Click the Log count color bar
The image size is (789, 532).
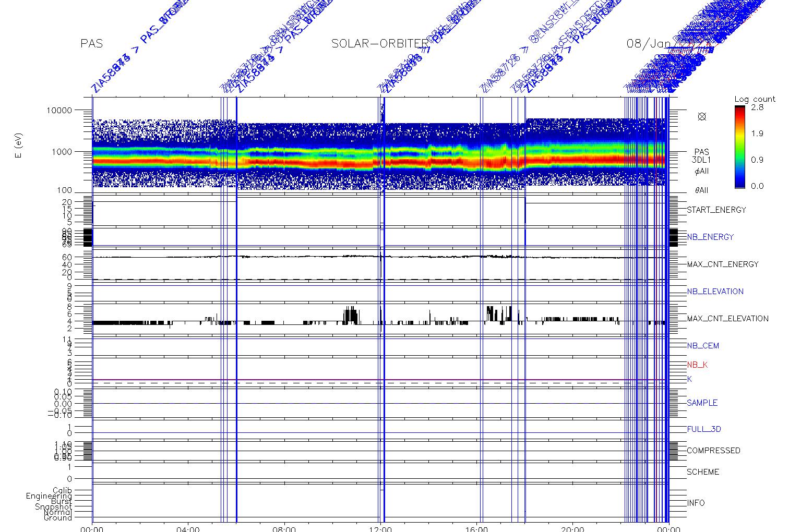tap(739, 147)
